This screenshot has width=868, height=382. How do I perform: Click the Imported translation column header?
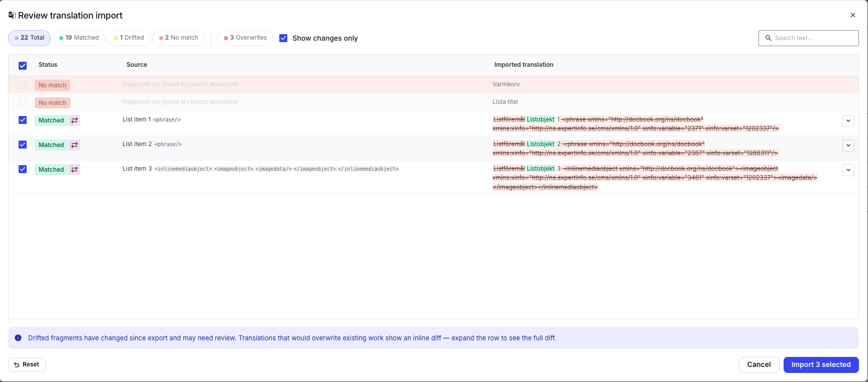[x=524, y=65]
